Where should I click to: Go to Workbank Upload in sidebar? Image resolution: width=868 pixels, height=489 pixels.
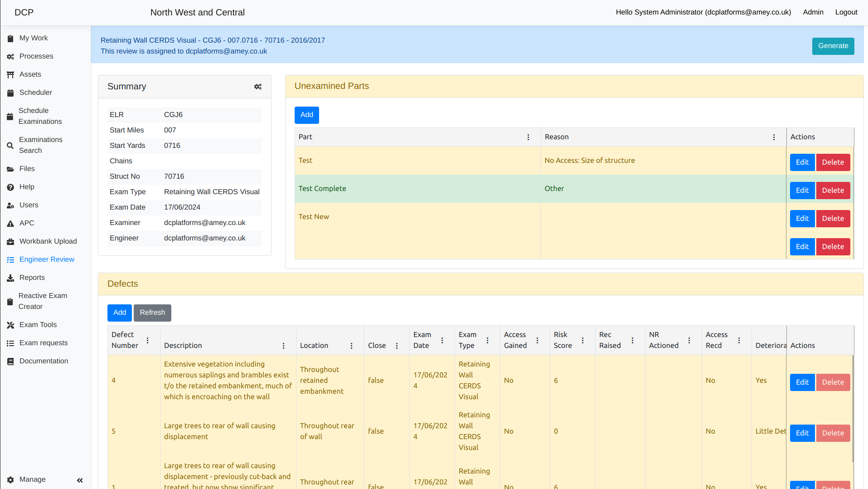[48, 241]
